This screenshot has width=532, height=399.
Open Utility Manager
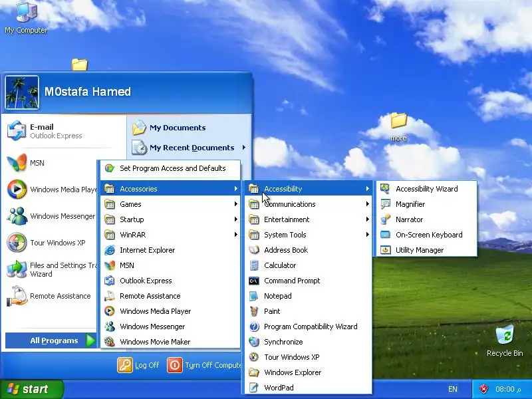pyautogui.click(x=426, y=250)
